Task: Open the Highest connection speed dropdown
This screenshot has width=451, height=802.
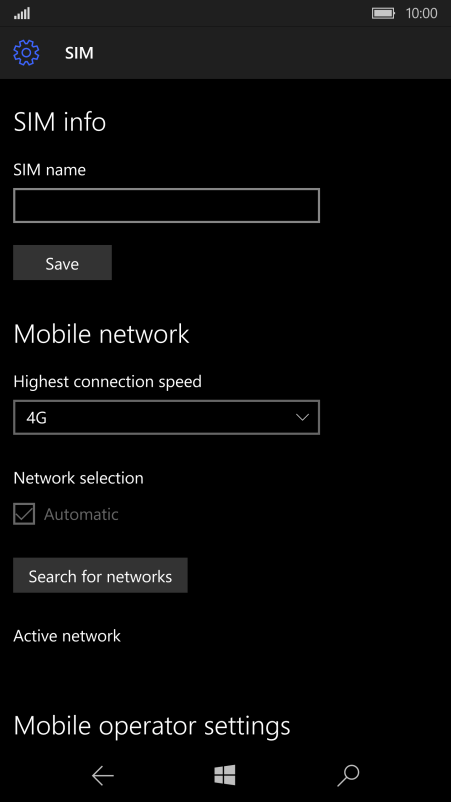Action: click(166, 417)
